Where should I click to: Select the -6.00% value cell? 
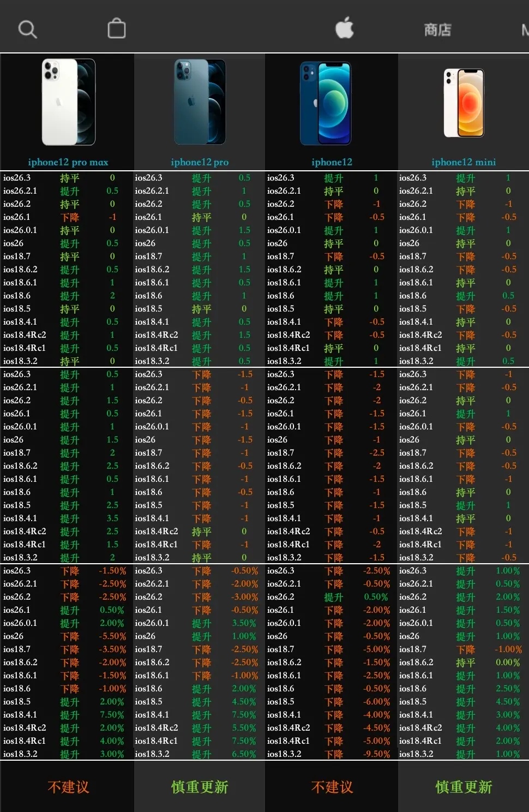click(x=376, y=702)
